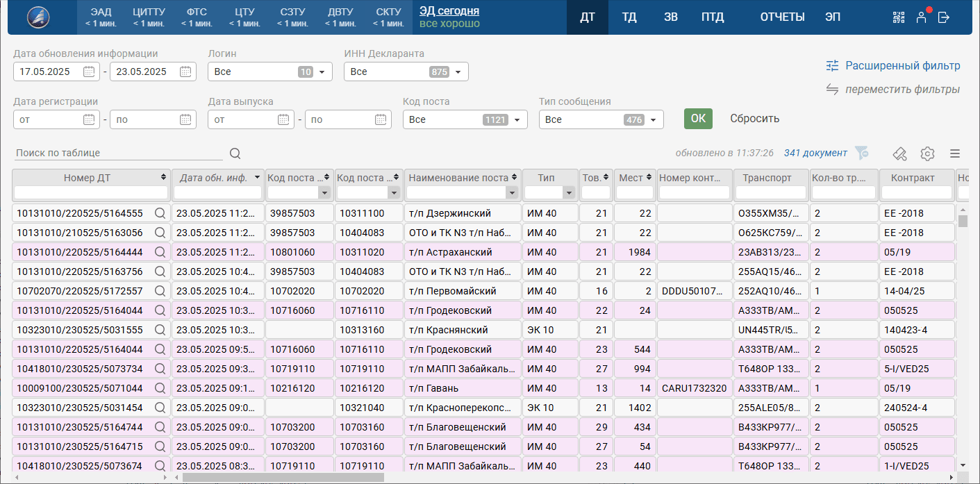The height and width of the screenshot is (484, 980).
Task: Click the logout icon in header
Action: (944, 17)
